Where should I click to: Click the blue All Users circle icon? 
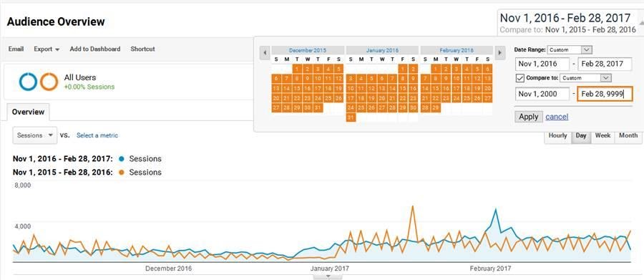[x=28, y=82]
